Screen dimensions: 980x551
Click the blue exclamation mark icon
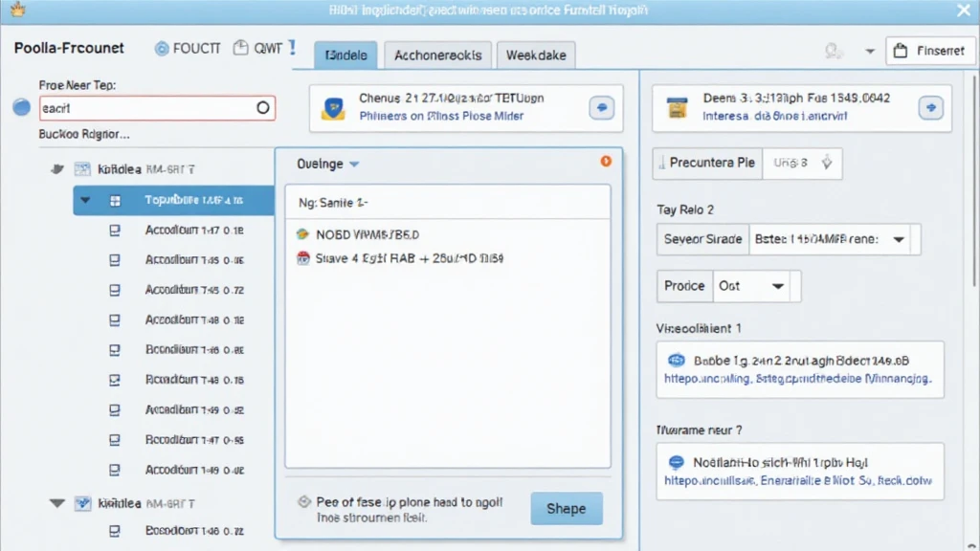click(x=292, y=48)
